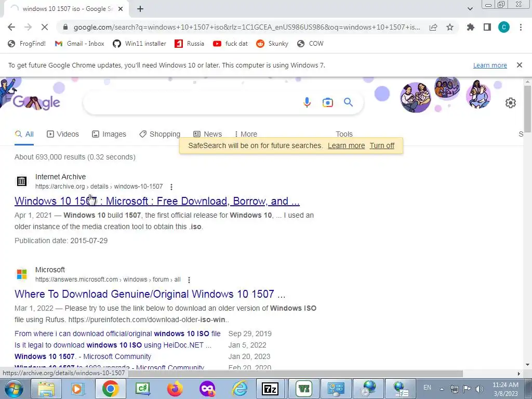
Task: Switch to the Shopping tab
Action: tap(160, 134)
